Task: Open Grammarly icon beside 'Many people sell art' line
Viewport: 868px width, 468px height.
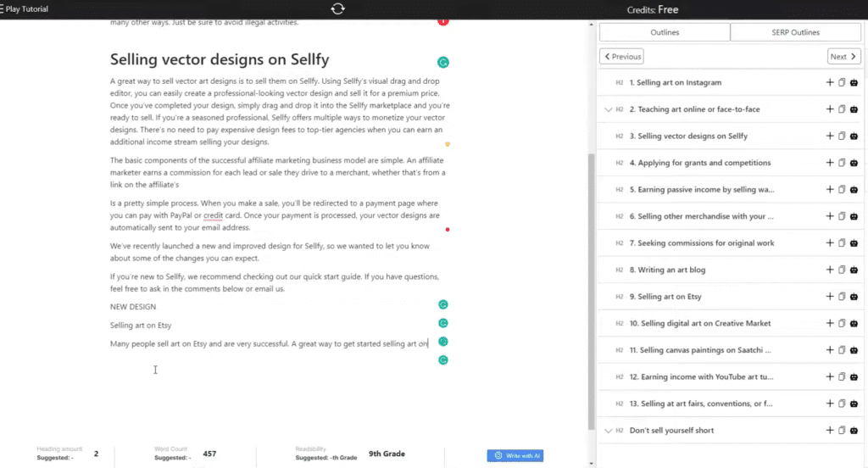Action: tap(442, 342)
